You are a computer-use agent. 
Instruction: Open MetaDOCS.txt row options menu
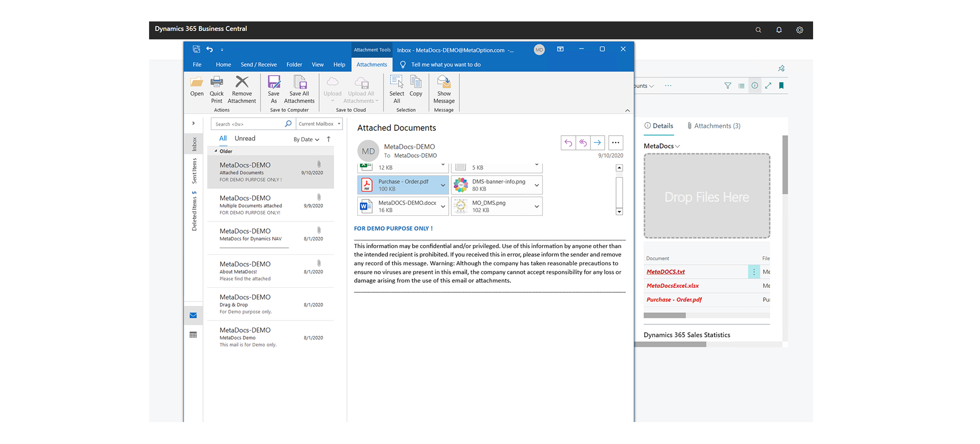pos(754,272)
